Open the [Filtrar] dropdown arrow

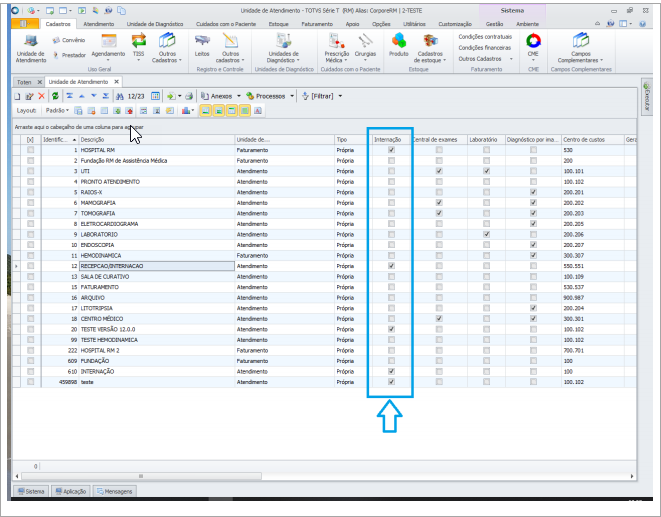pos(340,96)
